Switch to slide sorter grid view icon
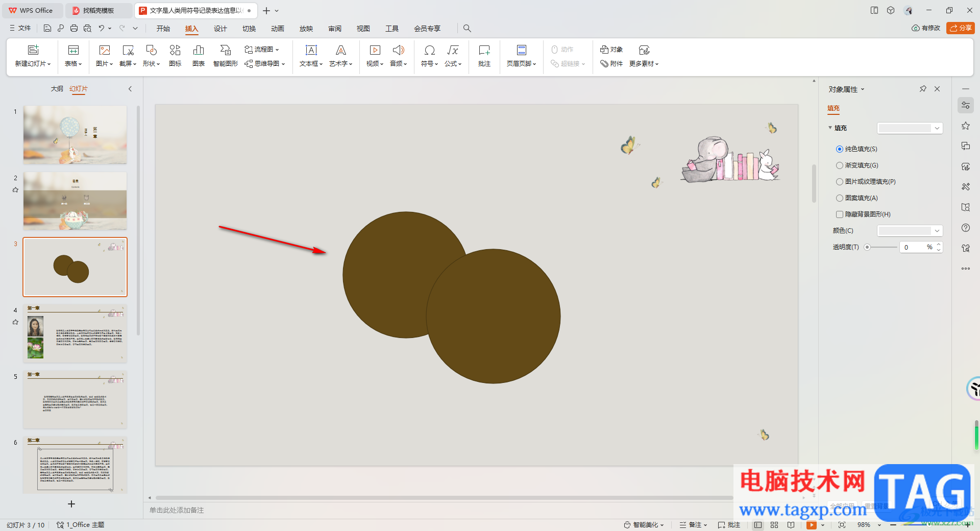 [774, 525]
